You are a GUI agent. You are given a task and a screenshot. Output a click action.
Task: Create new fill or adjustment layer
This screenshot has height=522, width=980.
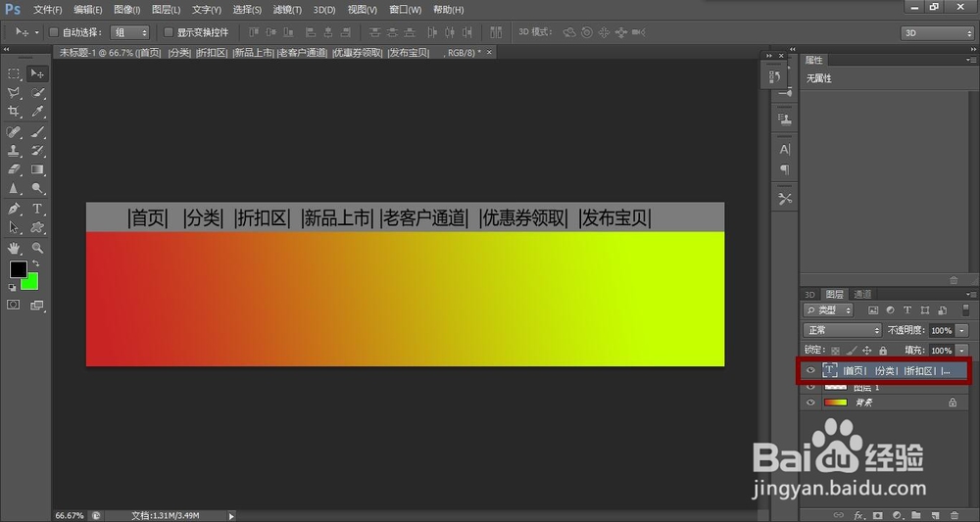pyautogui.click(x=897, y=515)
